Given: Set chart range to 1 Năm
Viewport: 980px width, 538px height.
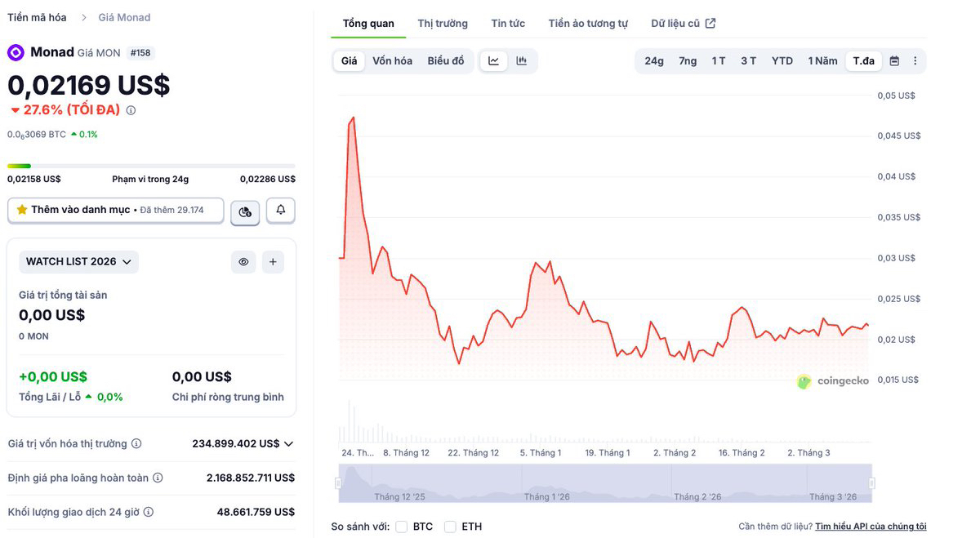Looking at the screenshot, I should tap(822, 61).
